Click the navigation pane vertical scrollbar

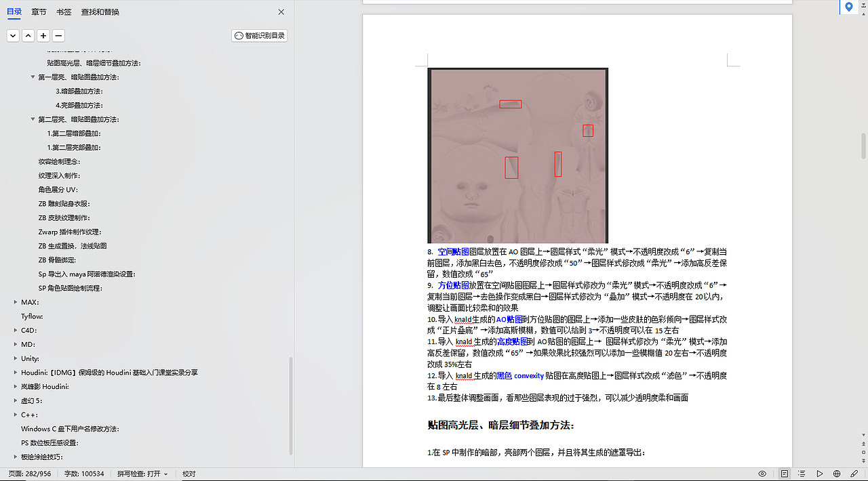(292, 406)
